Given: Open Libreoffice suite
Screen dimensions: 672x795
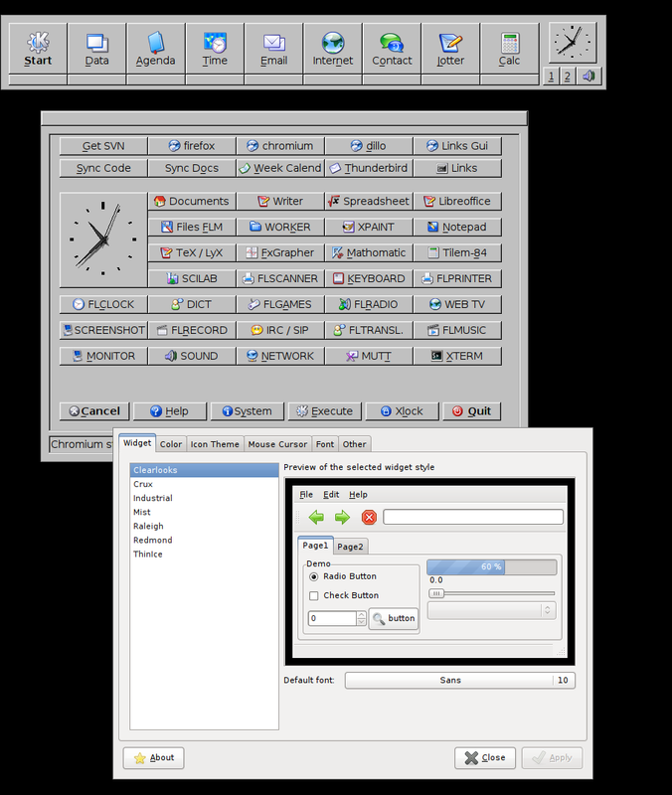Looking at the screenshot, I should coord(457,202).
